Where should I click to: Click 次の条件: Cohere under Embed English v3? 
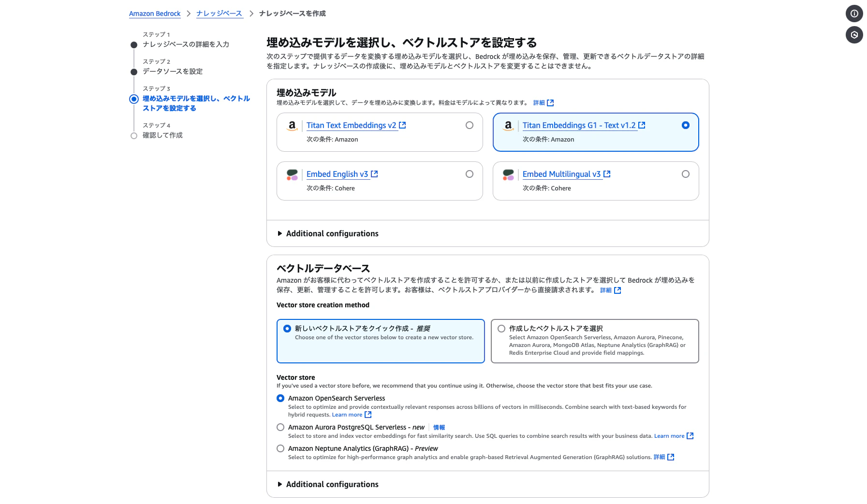coord(331,188)
